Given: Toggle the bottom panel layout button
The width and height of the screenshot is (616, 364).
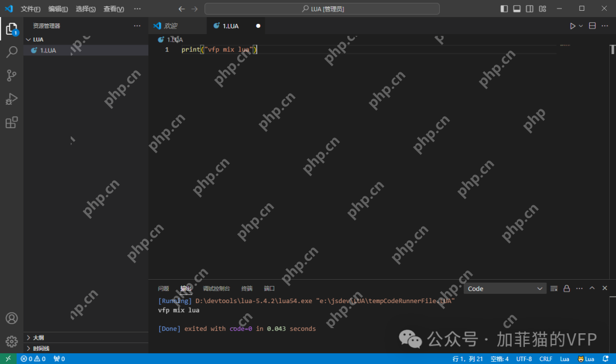Looking at the screenshot, I should click(517, 9).
